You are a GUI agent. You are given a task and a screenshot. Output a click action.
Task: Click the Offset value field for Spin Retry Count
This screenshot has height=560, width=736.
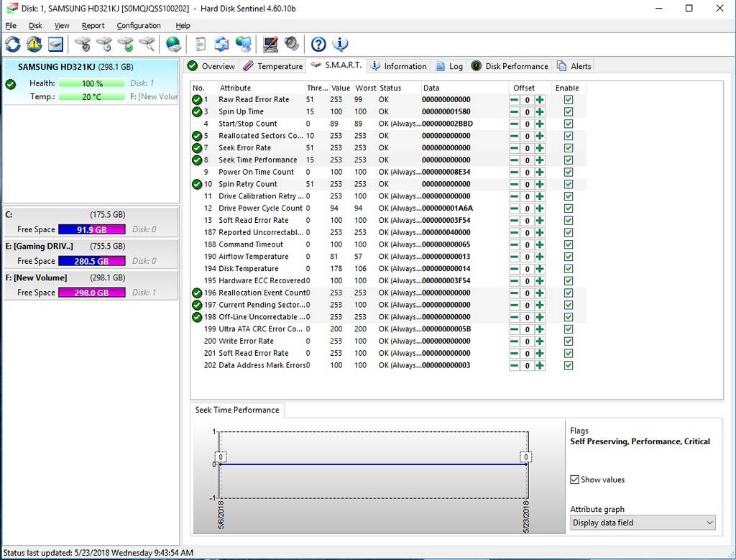tap(527, 184)
